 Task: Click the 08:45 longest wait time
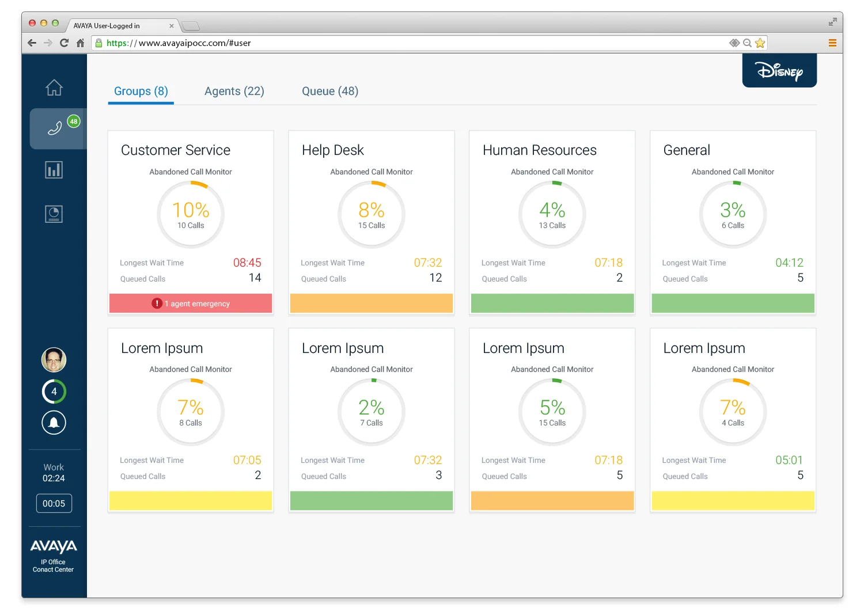coord(247,263)
